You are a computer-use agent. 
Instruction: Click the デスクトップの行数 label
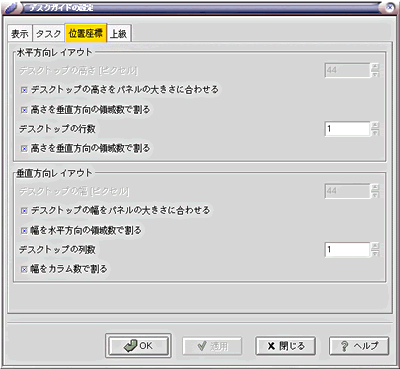coord(57,129)
